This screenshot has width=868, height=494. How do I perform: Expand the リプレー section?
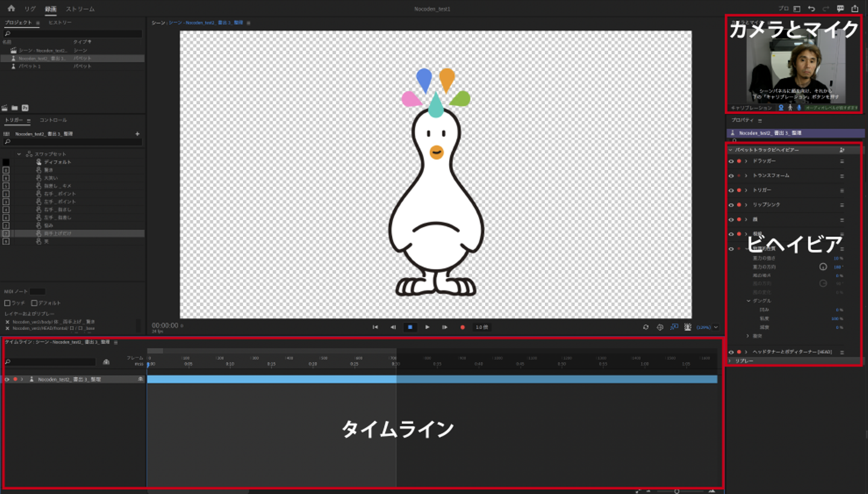click(730, 361)
